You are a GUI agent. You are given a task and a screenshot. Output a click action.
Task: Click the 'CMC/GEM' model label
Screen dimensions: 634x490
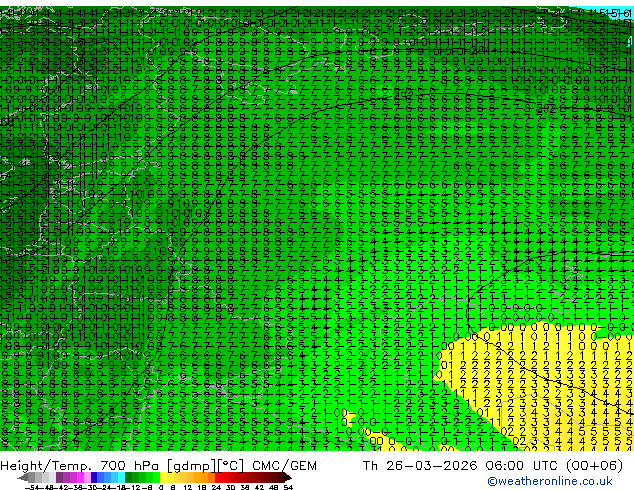click(284, 466)
